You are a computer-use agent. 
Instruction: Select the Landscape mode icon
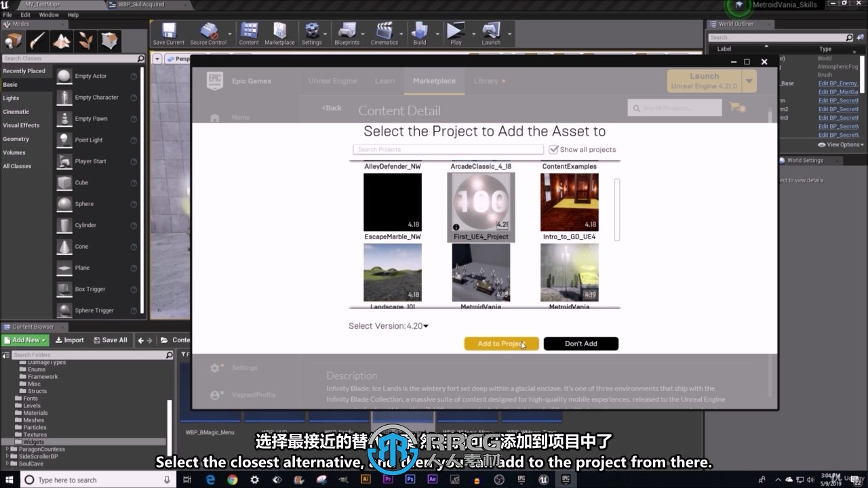(61, 41)
